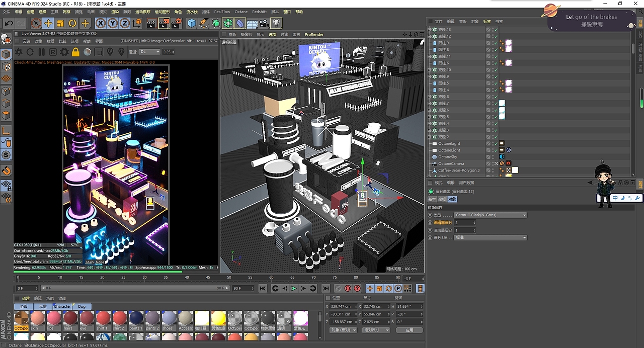Select Coffee-Bean-Polygon.3 object
The height and width of the screenshot is (348, 644).
pos(459,170)
